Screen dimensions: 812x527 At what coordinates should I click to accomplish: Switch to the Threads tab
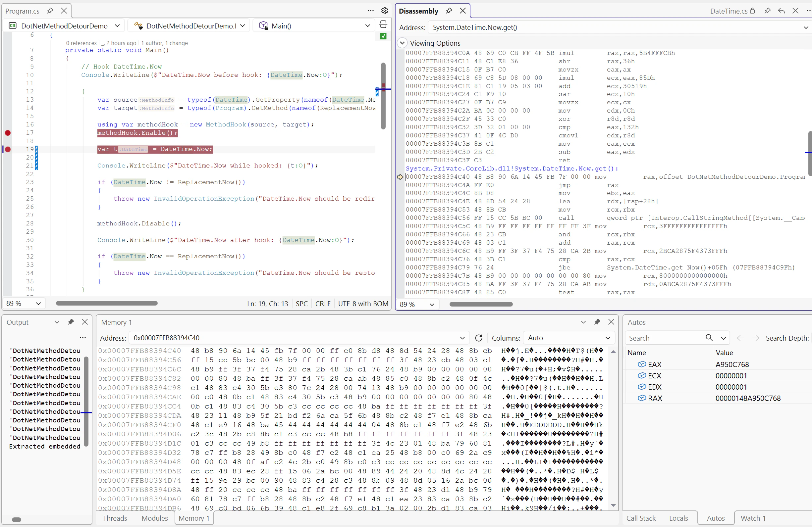[115, 518]
